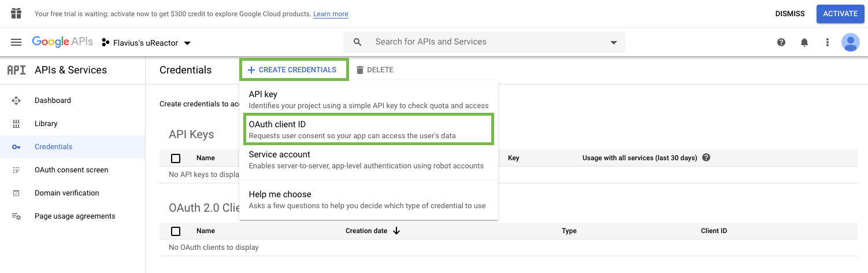Image resolution: width=868 pixels, height=273 pixels.
Task: Click the Domain verification icon
Action: click(x=16, y=193)
